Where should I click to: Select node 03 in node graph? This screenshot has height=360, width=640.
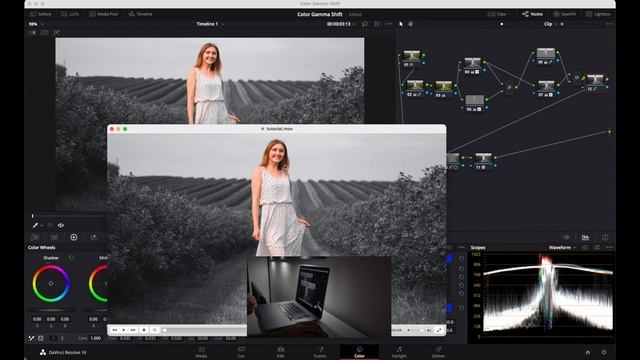(443, 89)
